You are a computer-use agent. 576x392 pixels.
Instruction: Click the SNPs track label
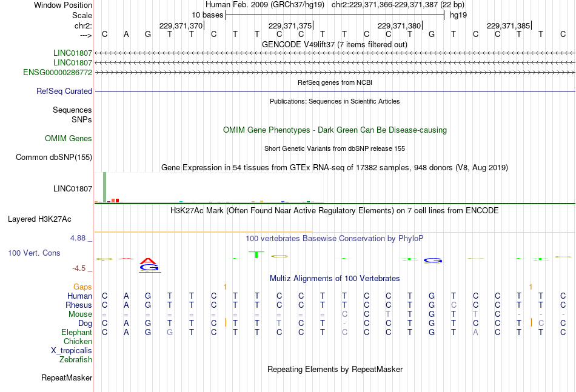(x=82, y=119)
